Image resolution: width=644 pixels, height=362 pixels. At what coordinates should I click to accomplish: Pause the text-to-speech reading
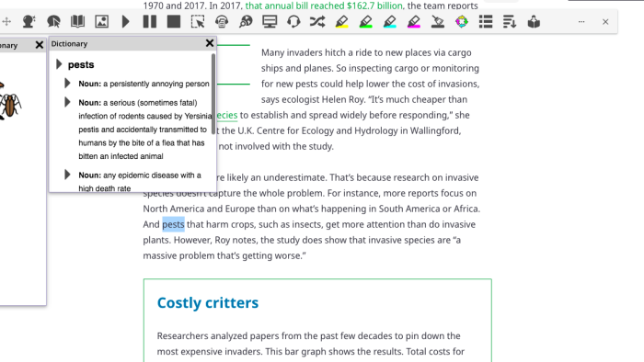[x=149, y=22]
